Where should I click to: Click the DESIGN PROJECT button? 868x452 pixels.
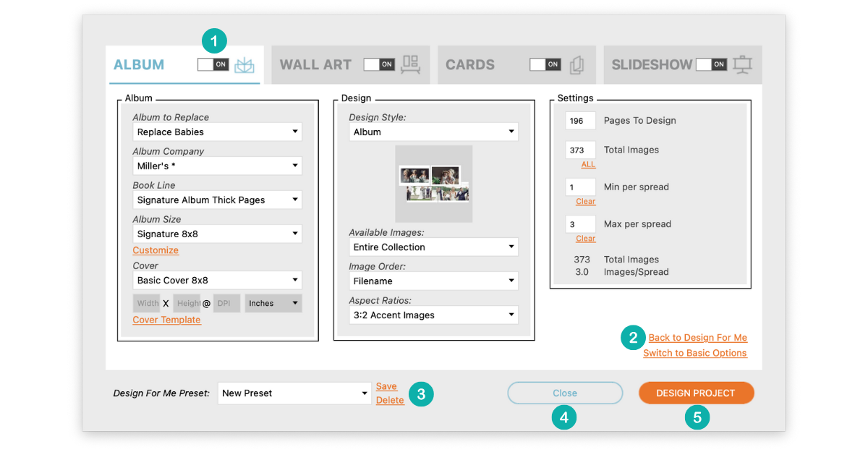click(x=696, y=393)
